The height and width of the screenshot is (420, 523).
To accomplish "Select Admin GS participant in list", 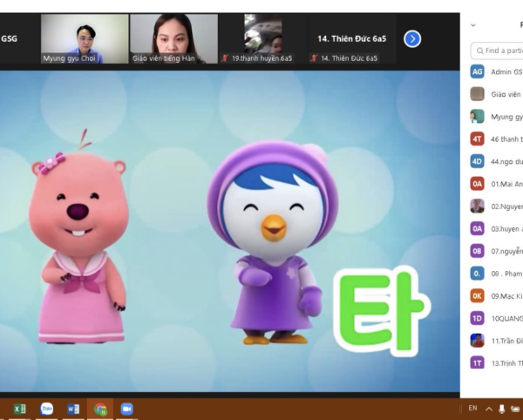I will pyautogui.click(x=497, y=71).
